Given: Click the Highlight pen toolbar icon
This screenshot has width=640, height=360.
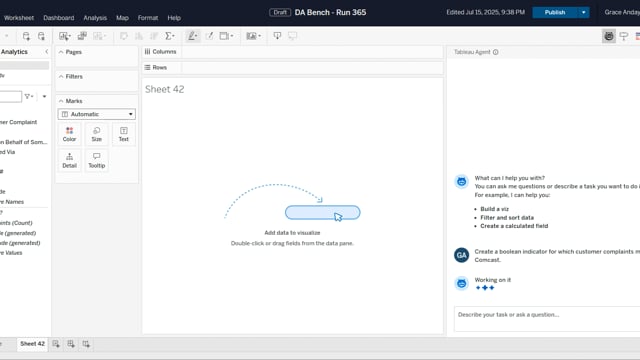Looking at the screenshot, I should pos(192,36).
